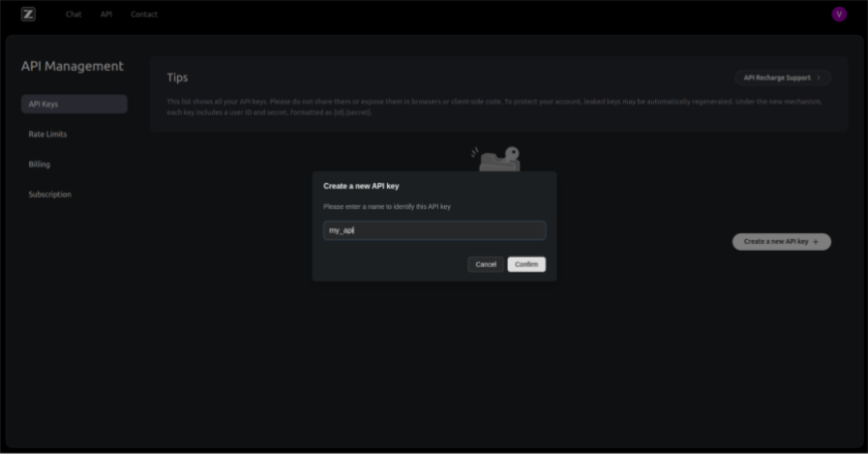Navigate to the Subscription sidebar item
This screenshot has width=868, height=454.
coord(50,194)
